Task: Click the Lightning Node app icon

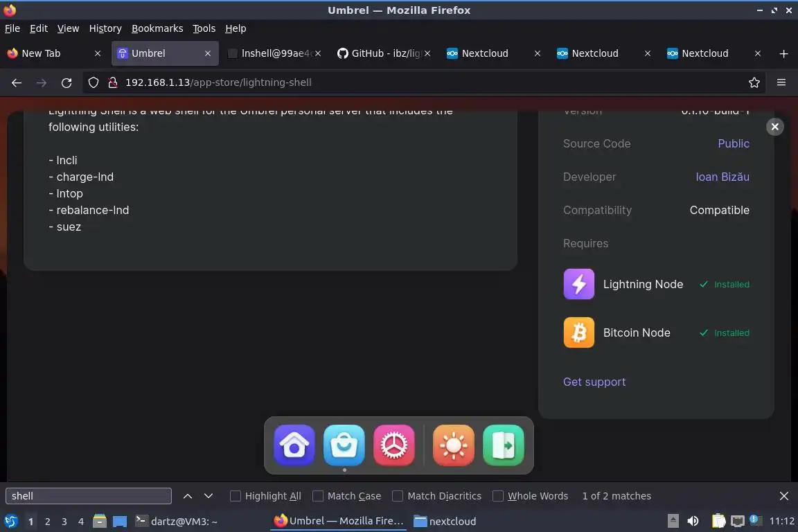Action: point(578,284)
